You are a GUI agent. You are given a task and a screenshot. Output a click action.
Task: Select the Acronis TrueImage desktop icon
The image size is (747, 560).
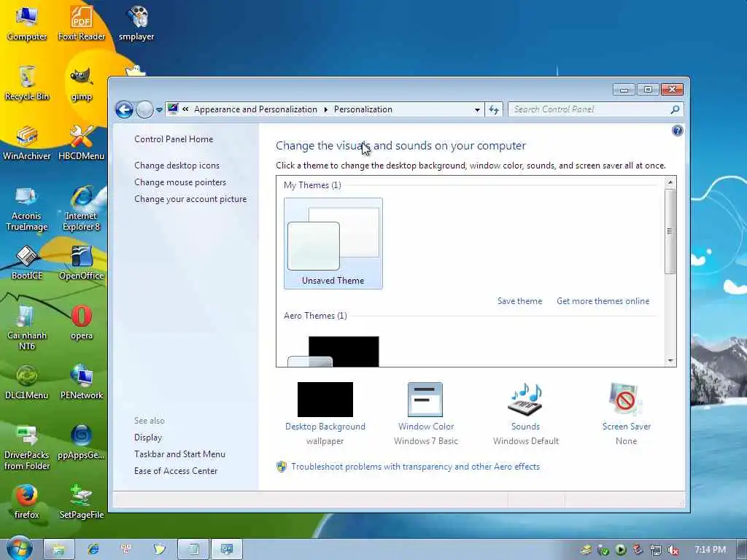tap(27, 209)
